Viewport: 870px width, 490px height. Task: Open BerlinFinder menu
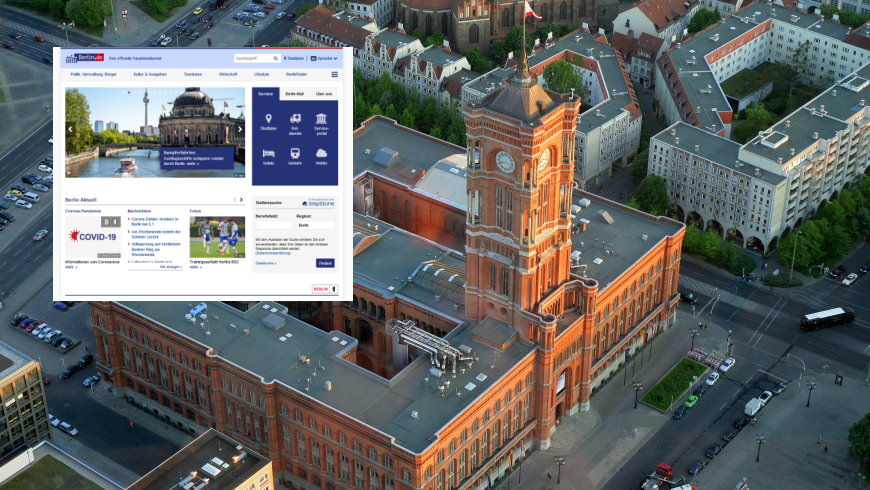296,74
